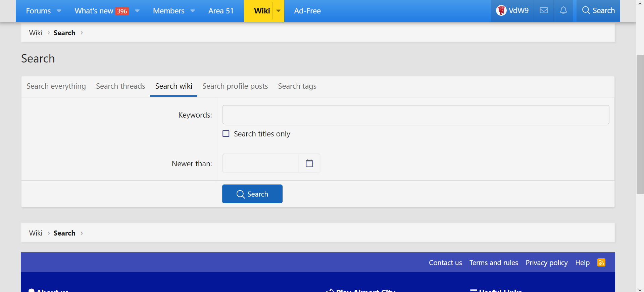Open the alerts bell icon
644x292 pixels.
point(563,11)
